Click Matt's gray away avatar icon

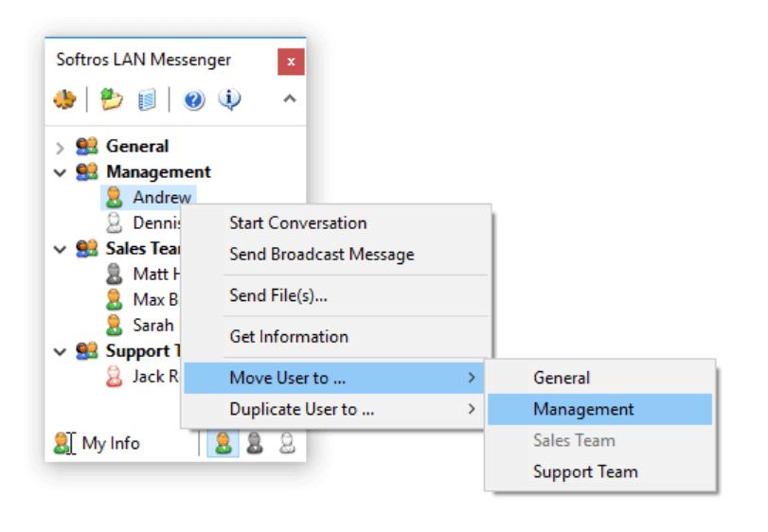click(115, 275)
